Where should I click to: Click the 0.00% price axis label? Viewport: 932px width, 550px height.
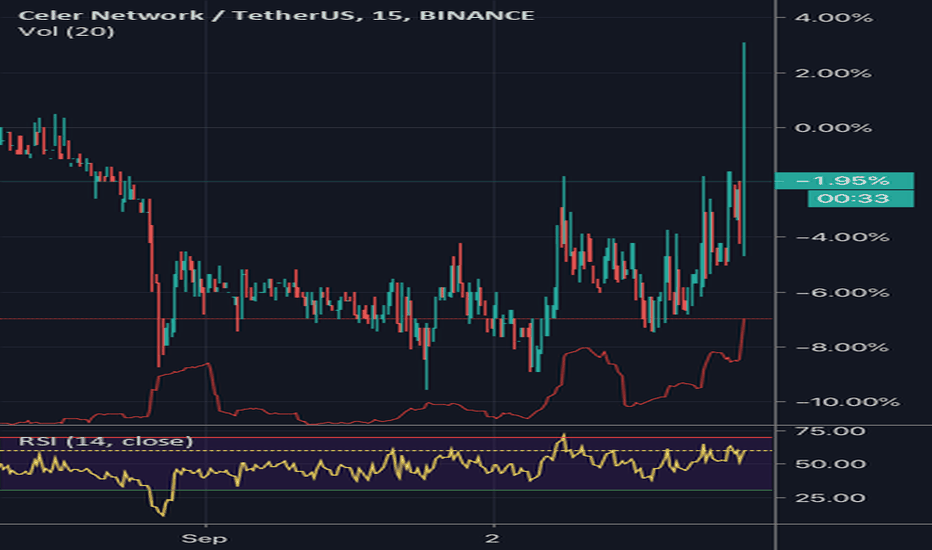point(833,128)
